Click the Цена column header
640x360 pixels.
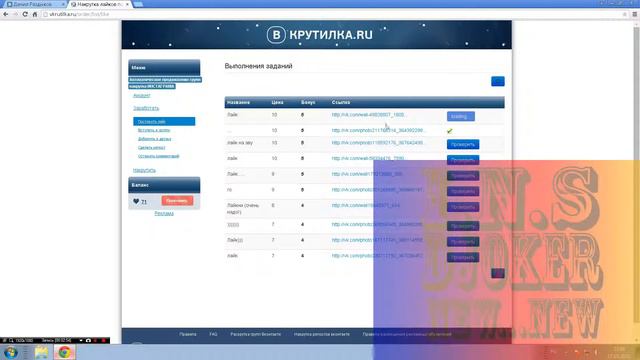tap(277, 102)
